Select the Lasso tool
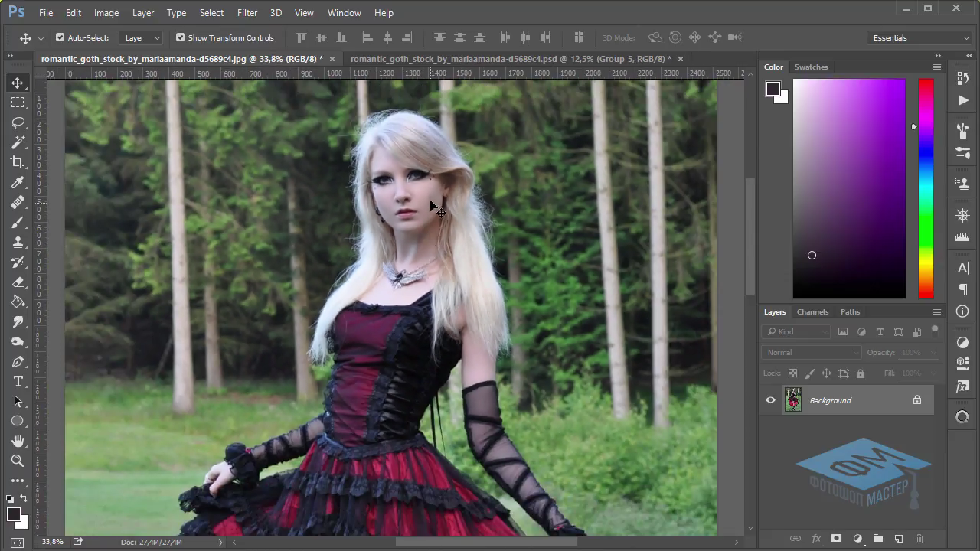This screenshot has width=980, height=551. (18, 122)
